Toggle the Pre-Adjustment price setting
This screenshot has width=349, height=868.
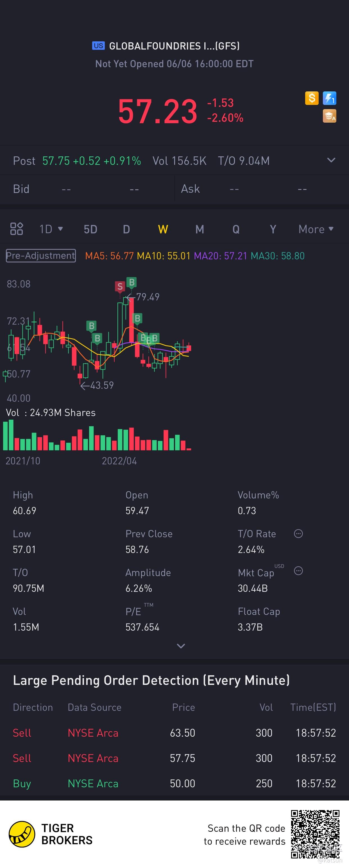coord(41,255)
